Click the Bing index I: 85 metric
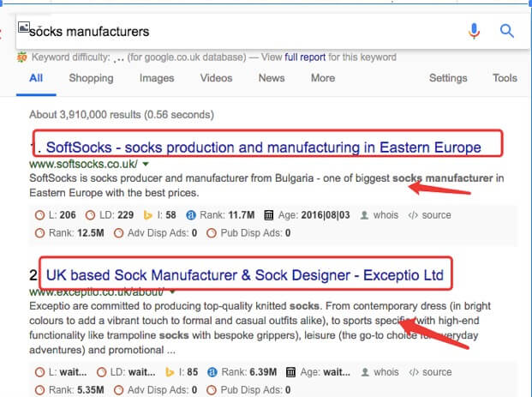532x397 pixels. point(181,372)
